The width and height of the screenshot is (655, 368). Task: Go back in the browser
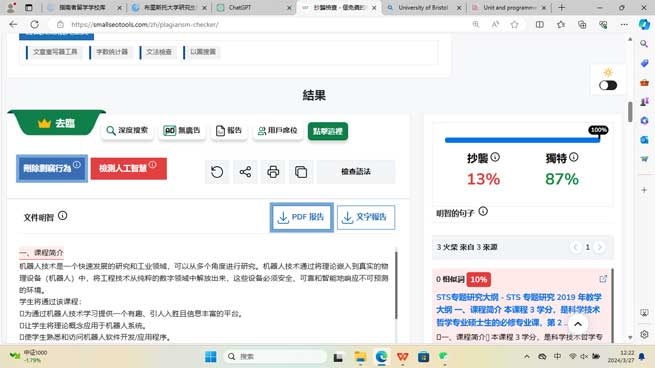(x=13, y=25)
